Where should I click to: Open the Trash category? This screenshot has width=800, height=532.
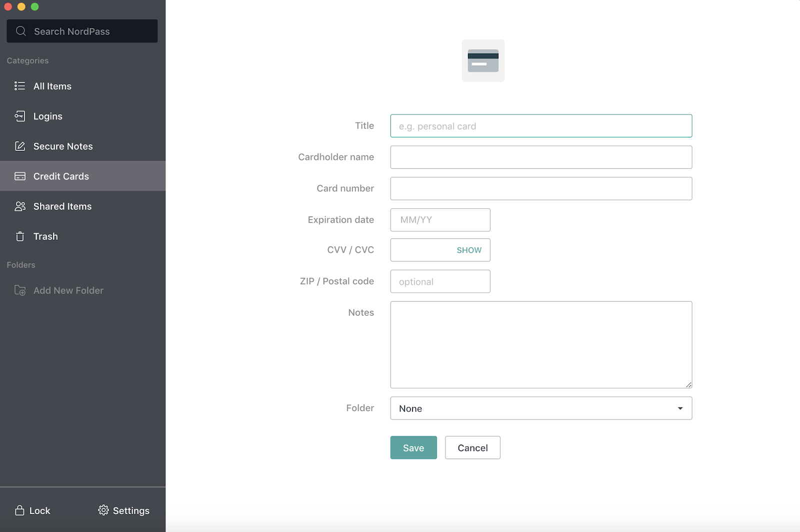point(82,236)
